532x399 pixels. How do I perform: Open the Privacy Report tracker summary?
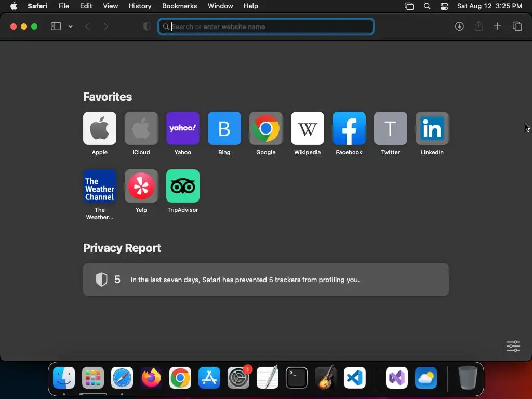[266, 280]
